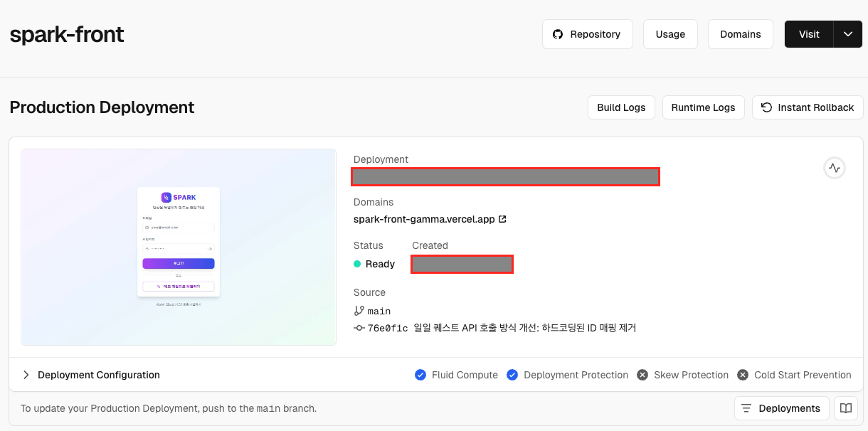The image size is (868, 431).
Task: Click the commit icon before 76e0f1c
Action: click(x=358, y=328)
